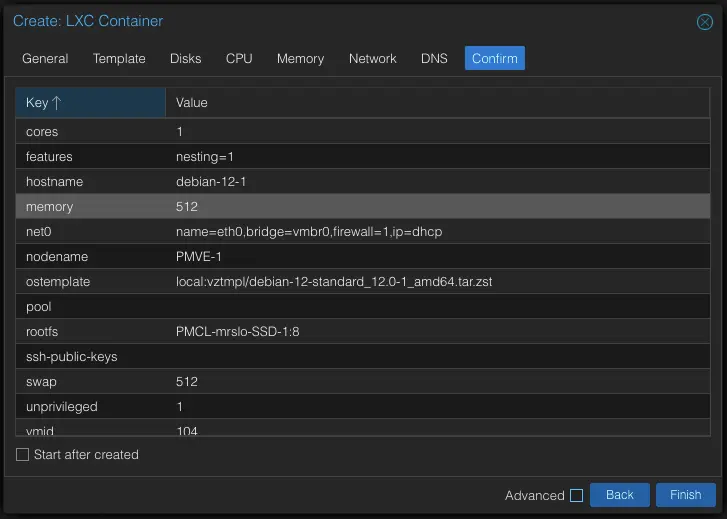Click the ostemplate row
The height and width of the screenshot is (519, 727).
pyautogui.click(x=333, y=282)
